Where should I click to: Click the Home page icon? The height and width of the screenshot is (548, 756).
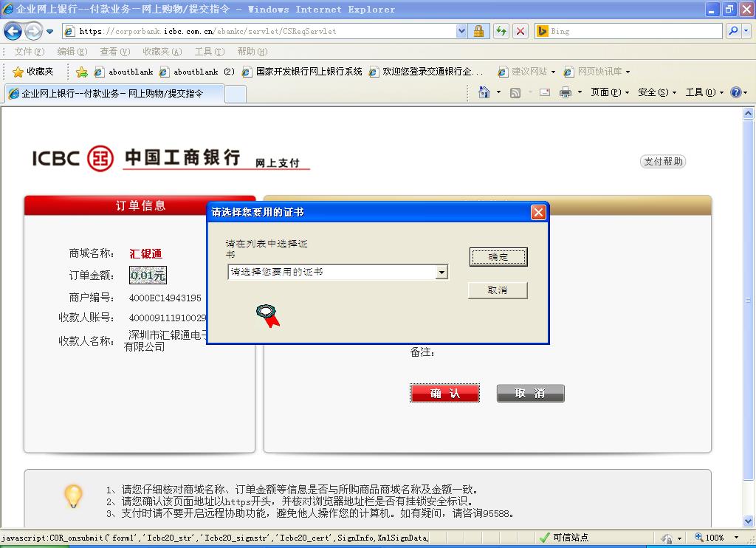pyautogui.click(x=484, y=92)
